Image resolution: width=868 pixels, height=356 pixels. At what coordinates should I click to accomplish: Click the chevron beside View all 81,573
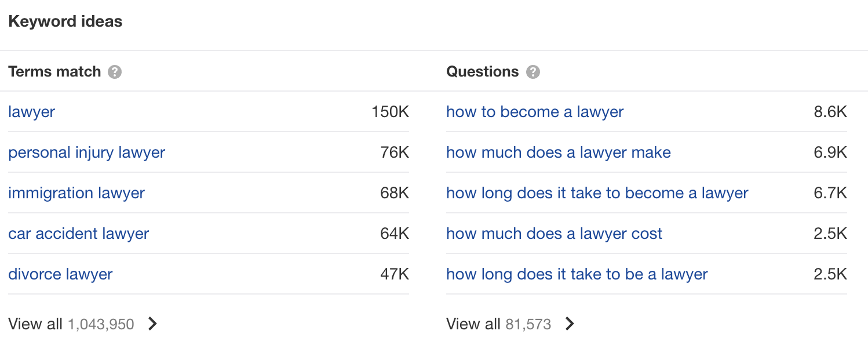570,324
